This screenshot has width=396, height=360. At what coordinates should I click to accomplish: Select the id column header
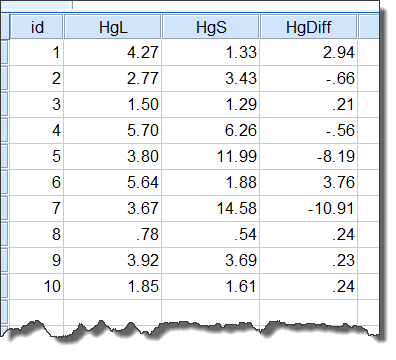click(37, 27)
